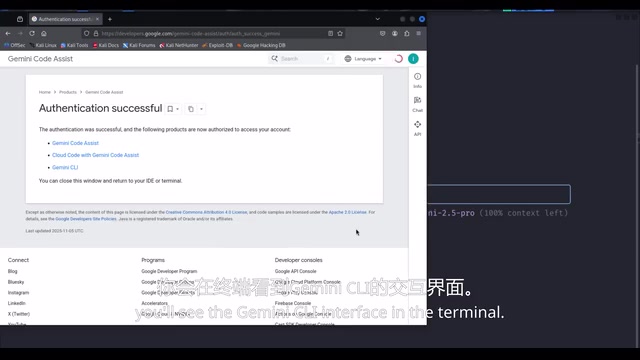640x360 pixels.
Task: Open the Info side panel
Action: pos(417,80)
